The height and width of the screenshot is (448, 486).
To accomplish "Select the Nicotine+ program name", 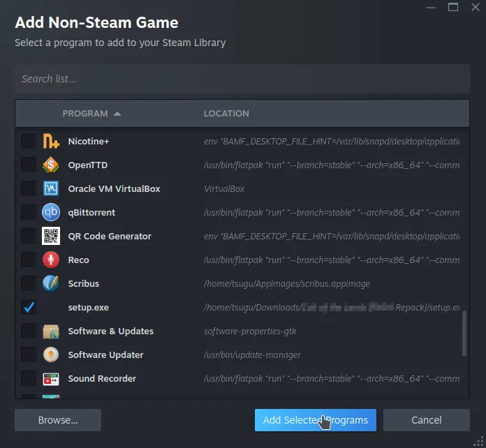I will tap(89, 141).
